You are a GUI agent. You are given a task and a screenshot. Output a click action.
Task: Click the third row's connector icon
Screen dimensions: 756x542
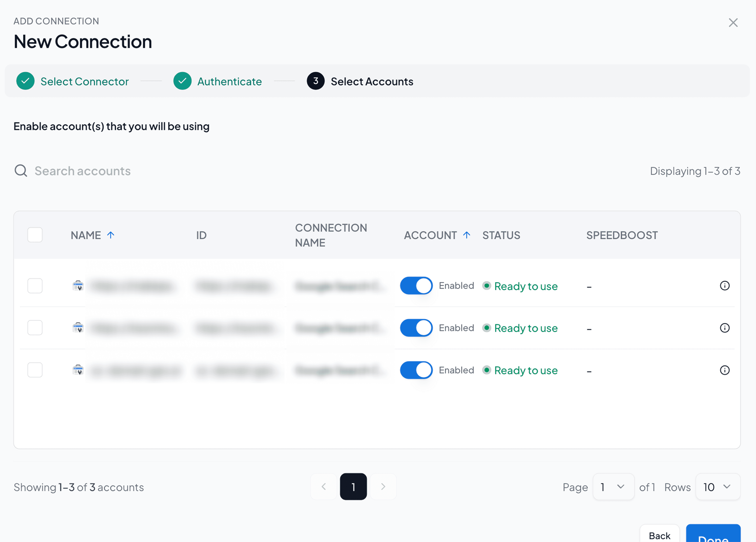pyautogui.click(x=78, y=370)
